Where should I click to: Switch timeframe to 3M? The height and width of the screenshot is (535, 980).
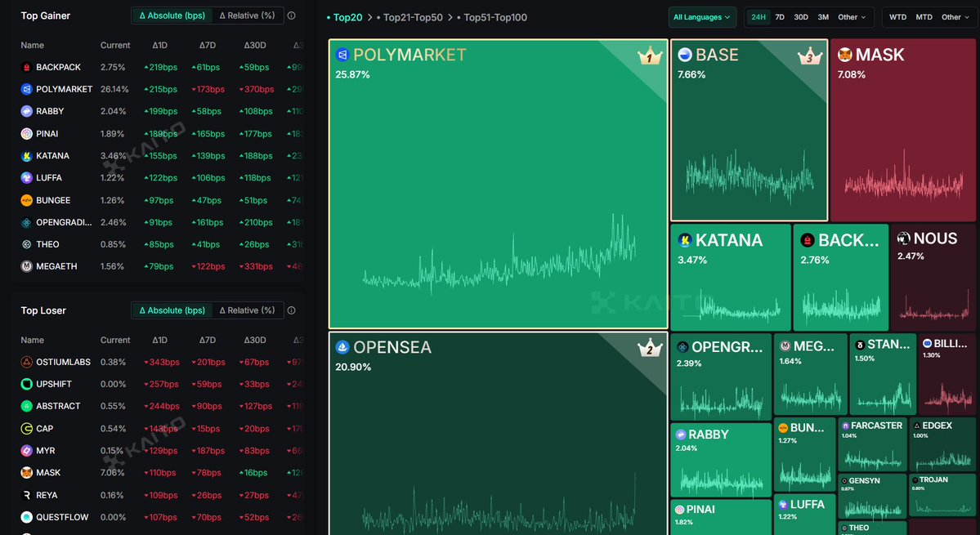[x=823, y=17]
